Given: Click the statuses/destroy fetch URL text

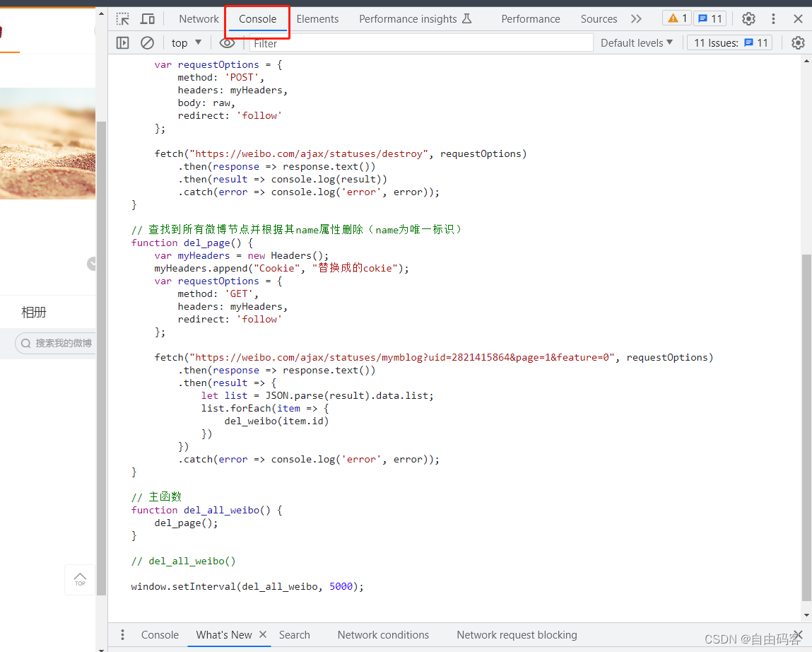Looking at the screenshot, I should (309, 154).
